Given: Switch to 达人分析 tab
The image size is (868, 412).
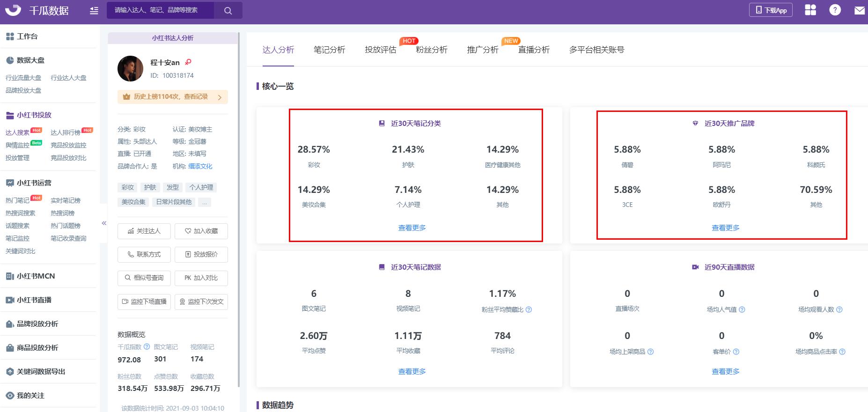Looking at the screenshot, I should tap(278, 50).
